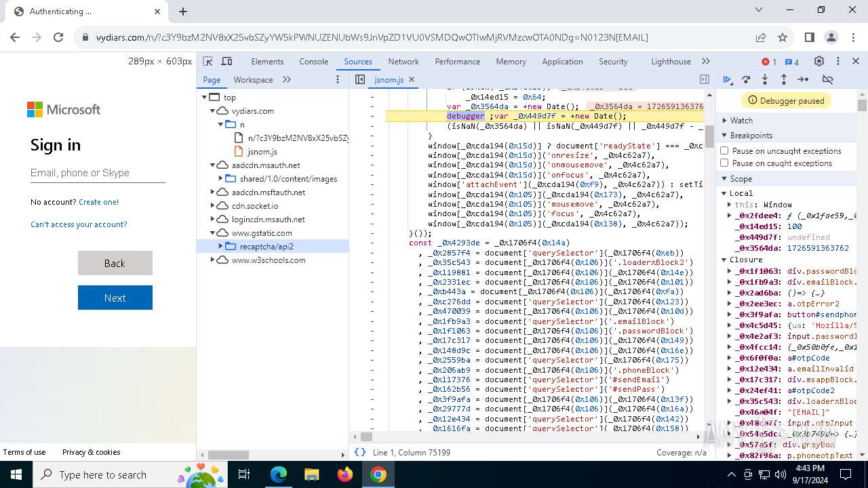Open Can't access your account link
The image size is (868, 488).
(x=79, y=224)
